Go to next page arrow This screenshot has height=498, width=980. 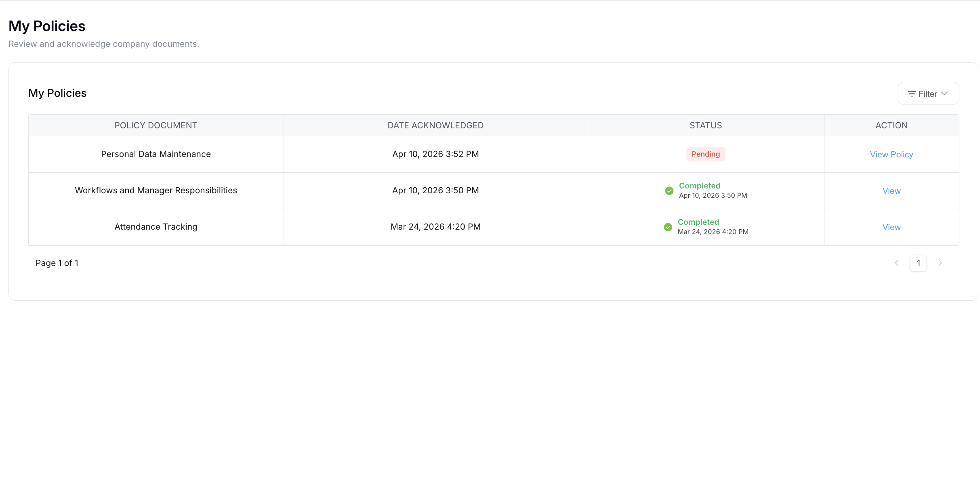click(940, 263)
